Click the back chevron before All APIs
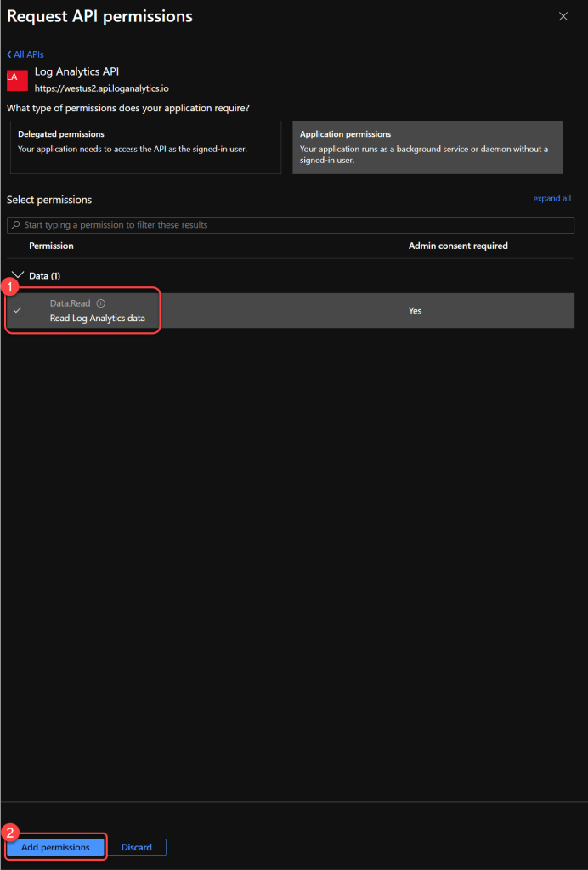Screen dimensions: 588x870 [x=9, y=54]
